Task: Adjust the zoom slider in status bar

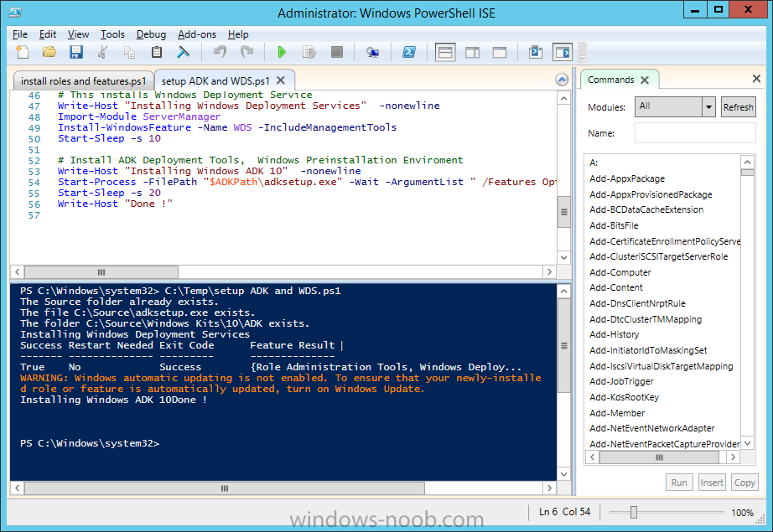Action: [x=634, y=512]
